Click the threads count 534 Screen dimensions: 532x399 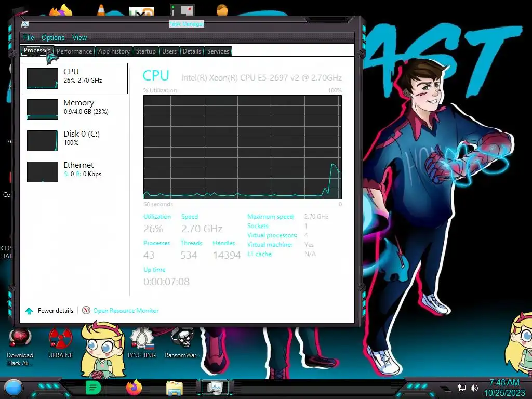click(189, 255)
